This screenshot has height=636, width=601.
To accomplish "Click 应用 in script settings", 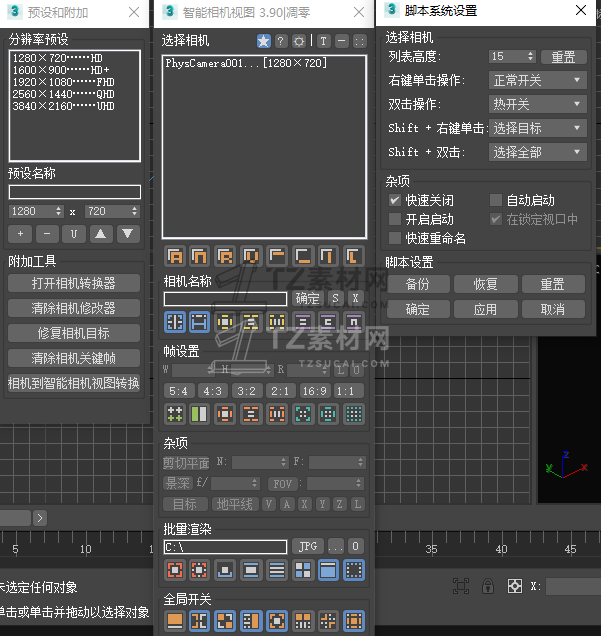I will [485, 309].
